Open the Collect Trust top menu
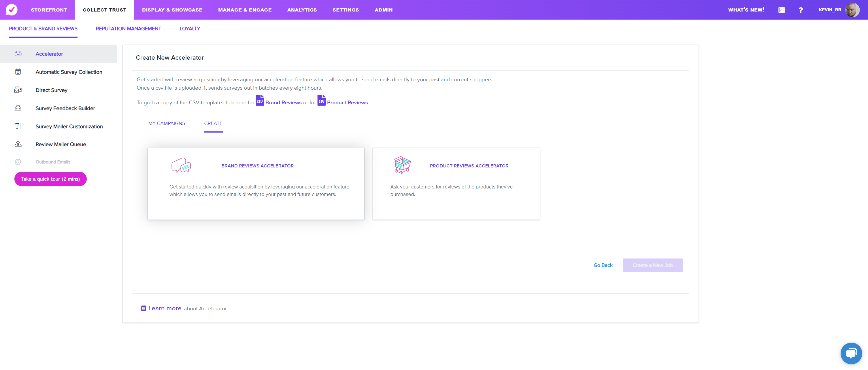This screenshot has height=370, width=868. coord(104,10)
